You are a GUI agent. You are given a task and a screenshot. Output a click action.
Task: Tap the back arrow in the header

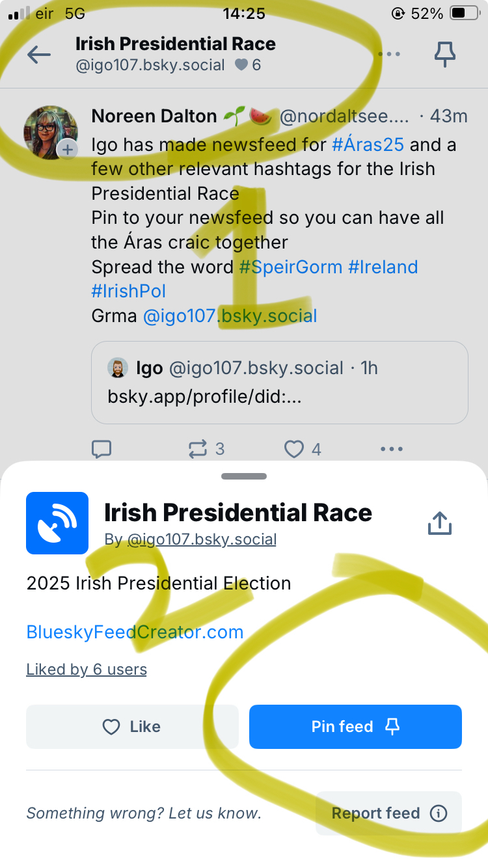tap(39, 55)
